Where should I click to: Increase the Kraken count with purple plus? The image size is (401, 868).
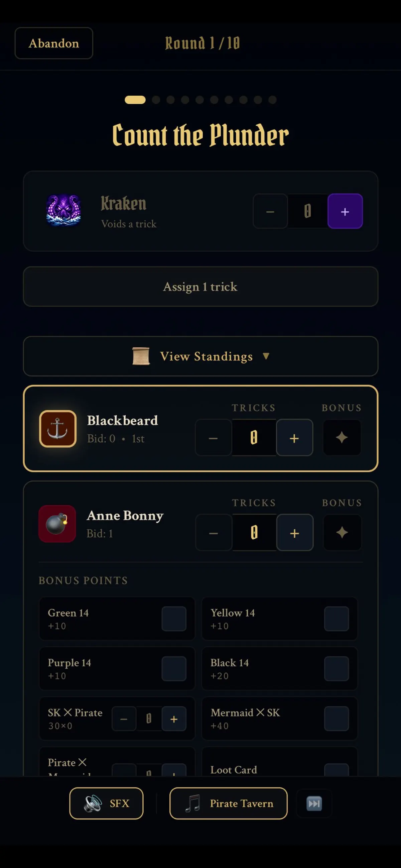(x=345, y=211)
